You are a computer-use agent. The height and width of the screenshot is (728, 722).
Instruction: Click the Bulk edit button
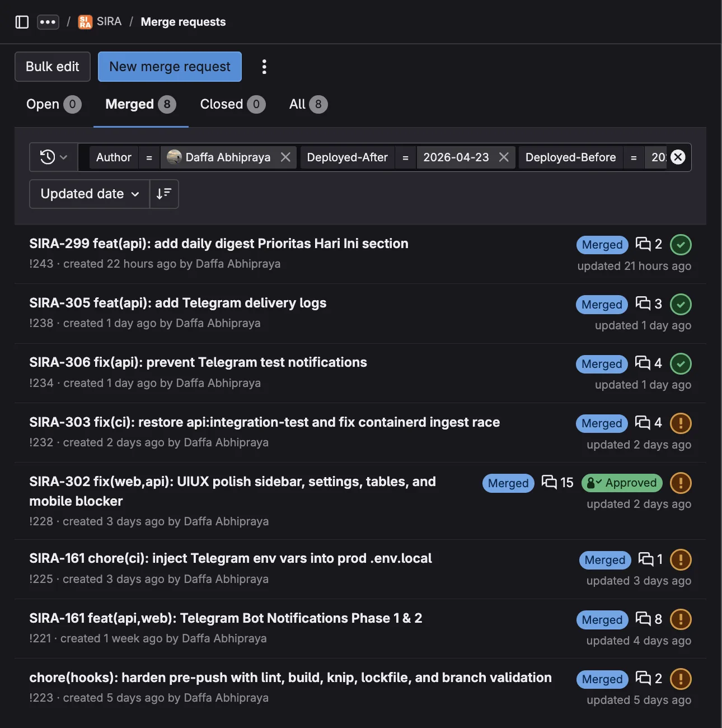[x=53, y=67]
